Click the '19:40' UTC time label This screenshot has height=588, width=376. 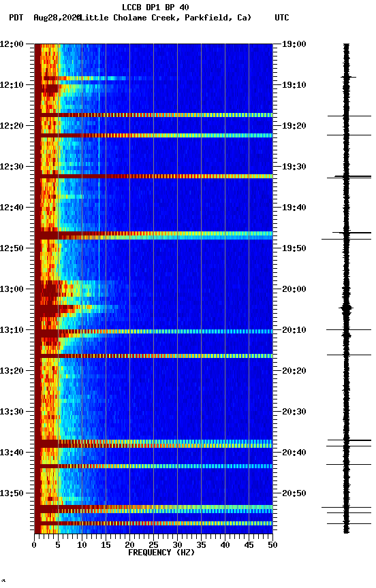pos(294,208)
